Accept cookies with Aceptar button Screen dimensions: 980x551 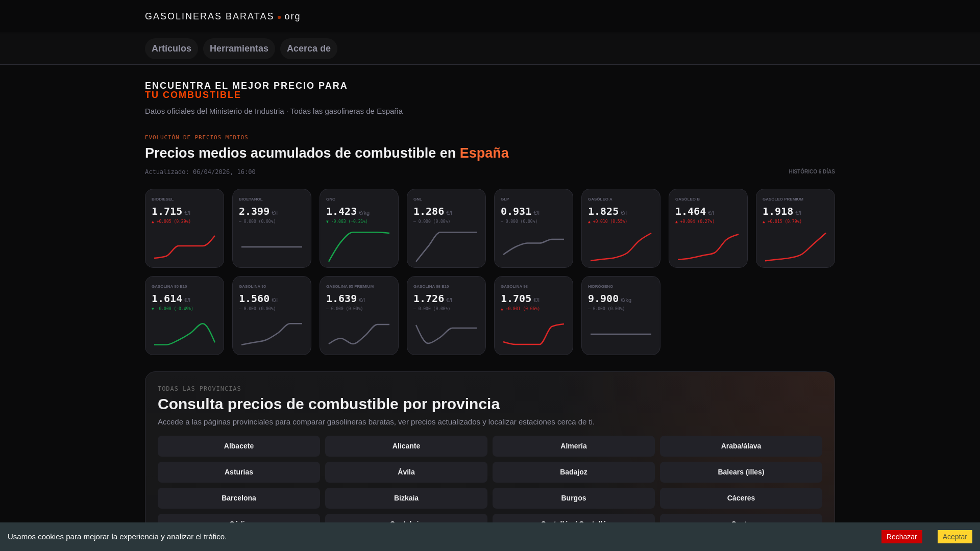954,537
